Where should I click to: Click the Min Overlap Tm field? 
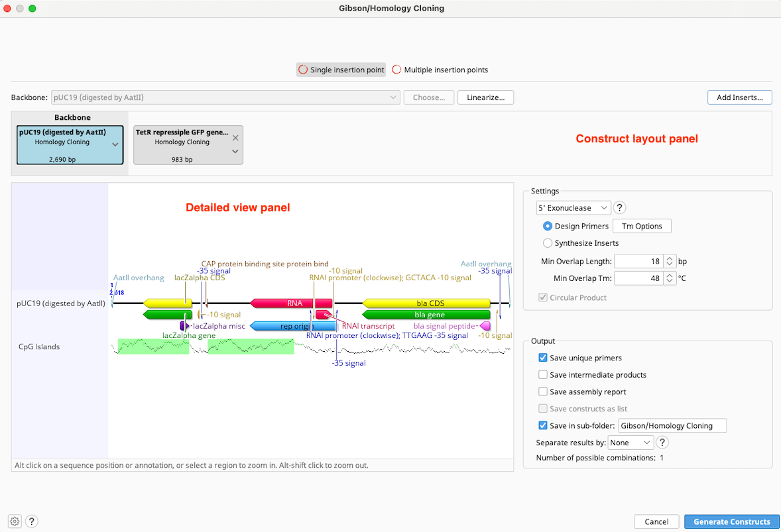[x=639, y=278]
